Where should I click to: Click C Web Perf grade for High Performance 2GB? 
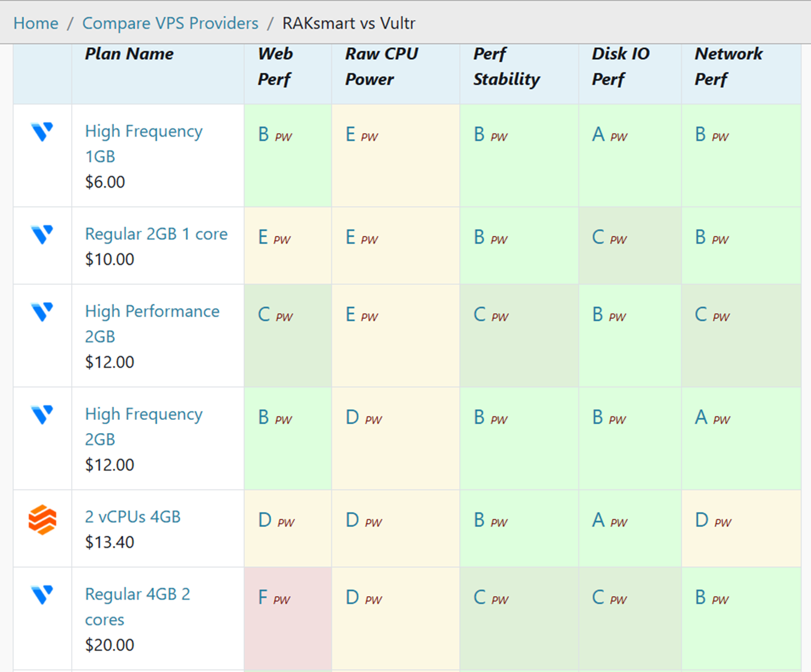263,314
